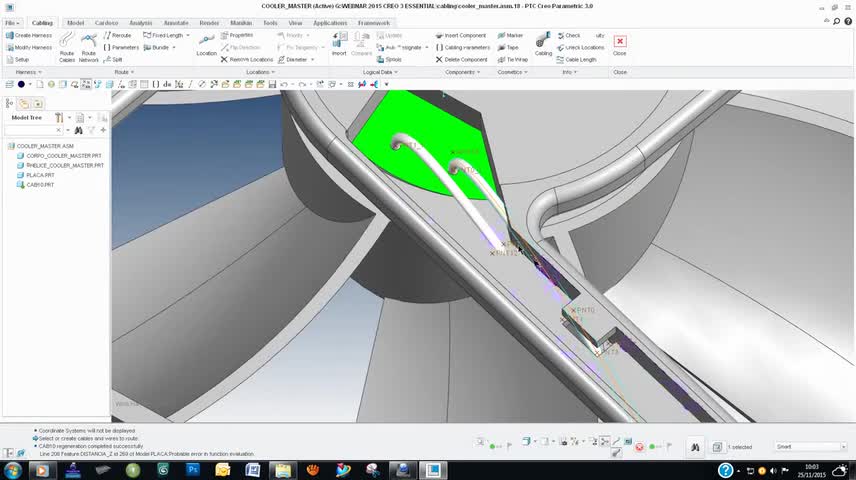Click the Location tool

[206, 45]
